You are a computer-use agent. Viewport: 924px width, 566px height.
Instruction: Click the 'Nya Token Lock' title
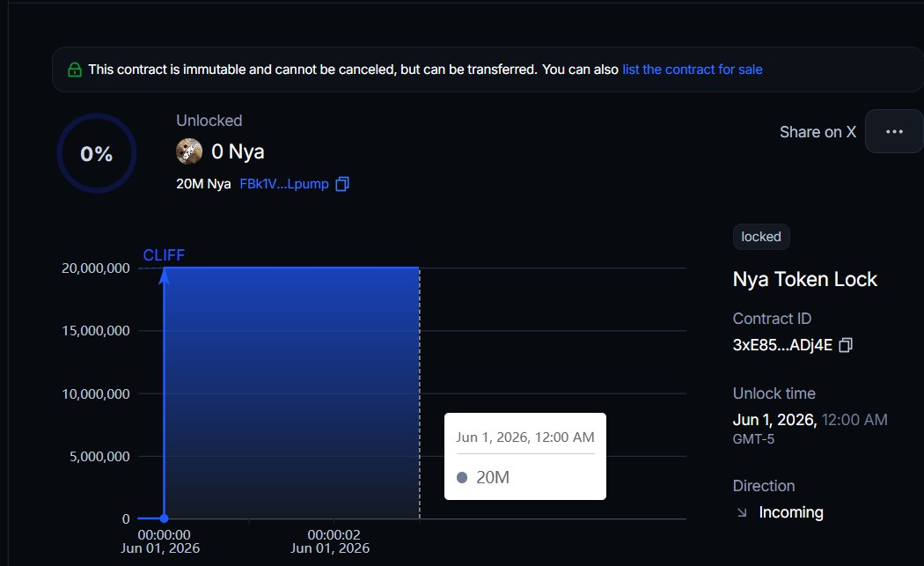(x=804, y=279)
